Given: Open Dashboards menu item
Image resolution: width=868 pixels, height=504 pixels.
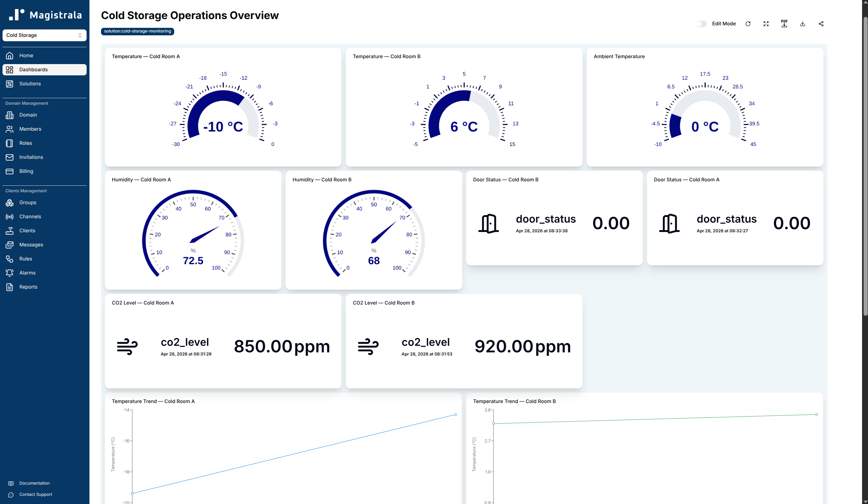Looking at the screenshot, I should (44, 70).
